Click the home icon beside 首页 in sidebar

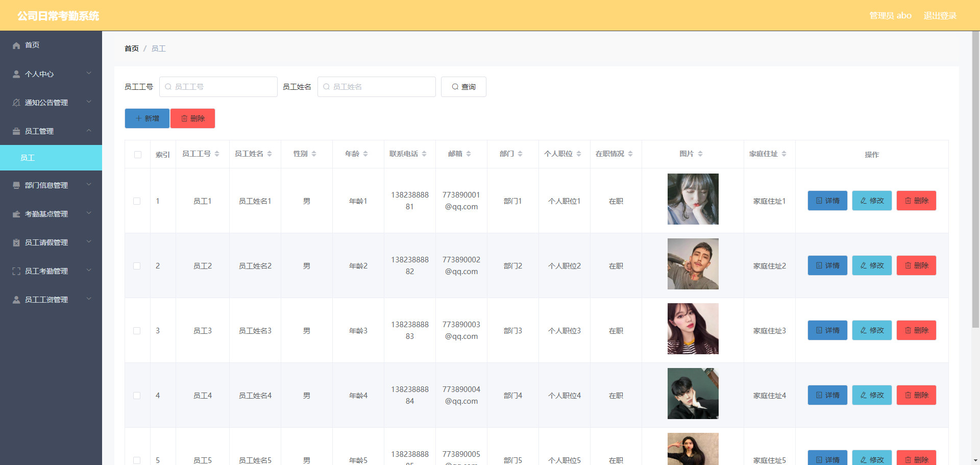pyautogui.click(x=16, y=45)
